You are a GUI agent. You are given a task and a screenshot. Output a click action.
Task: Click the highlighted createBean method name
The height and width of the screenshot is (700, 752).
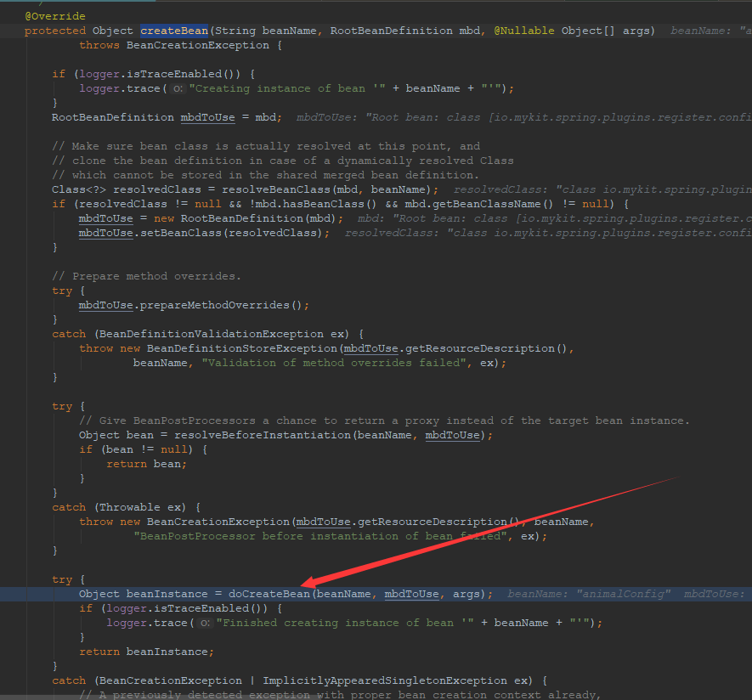[174, 31]
